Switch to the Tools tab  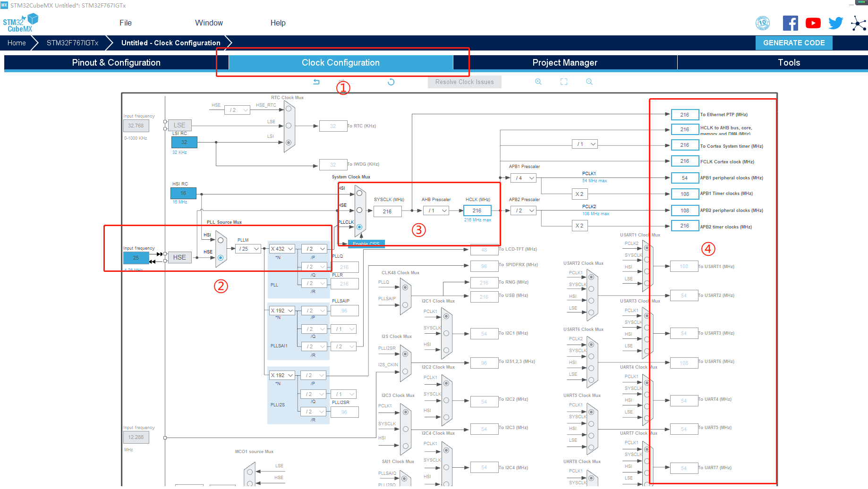773,63
